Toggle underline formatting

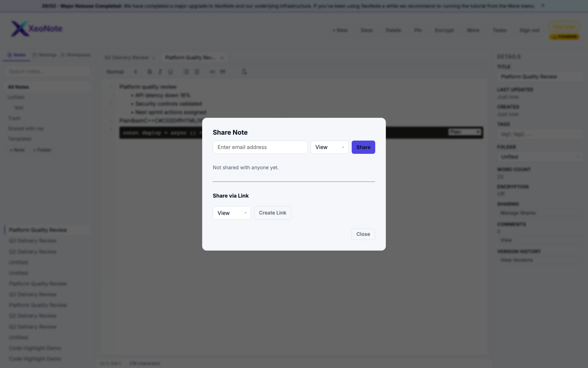coord(171,72)
